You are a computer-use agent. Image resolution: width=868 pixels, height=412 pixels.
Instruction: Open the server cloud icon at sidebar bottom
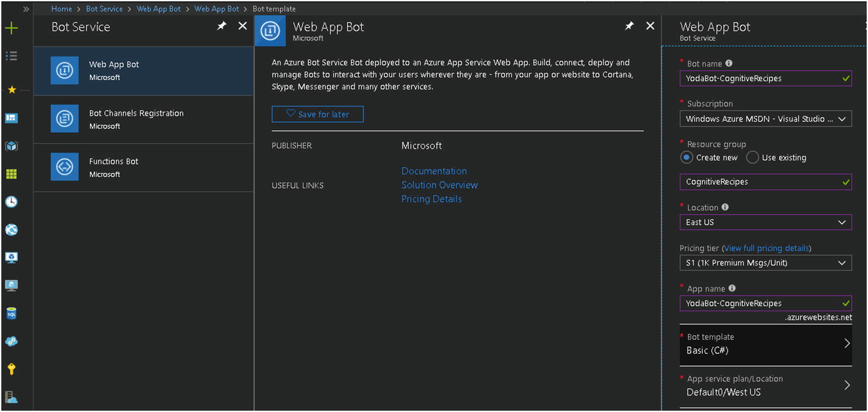coord(11,397)
